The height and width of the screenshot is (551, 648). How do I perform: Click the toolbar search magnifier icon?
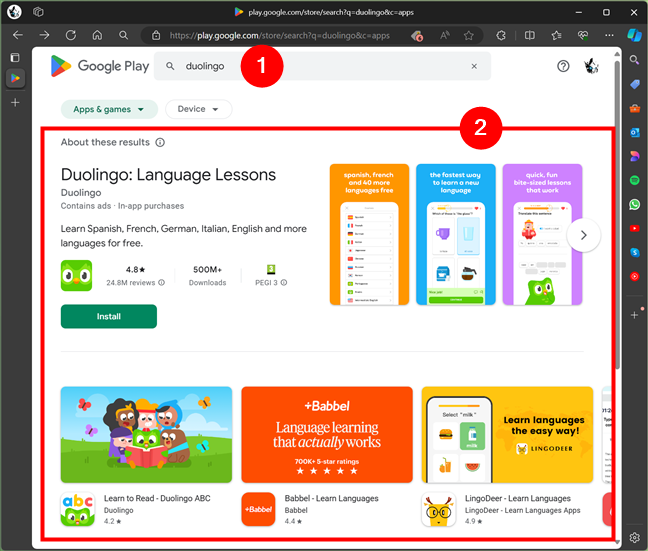pyautogui.click(x=123, y=35)
